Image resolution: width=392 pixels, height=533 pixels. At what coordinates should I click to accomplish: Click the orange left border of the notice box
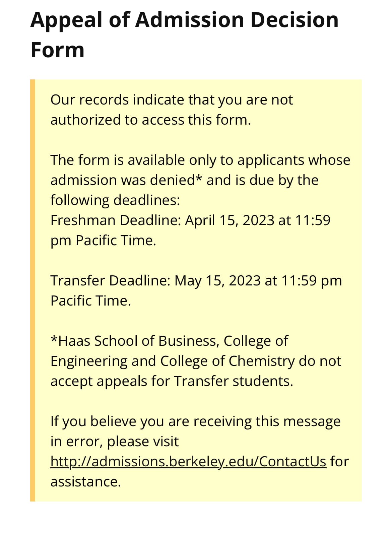click(32, 290)
